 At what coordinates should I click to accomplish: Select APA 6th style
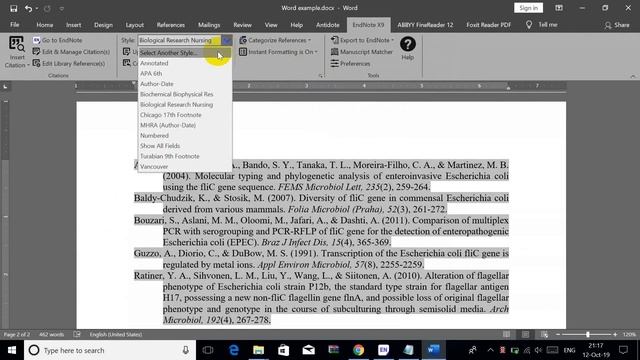pos(184,73)
